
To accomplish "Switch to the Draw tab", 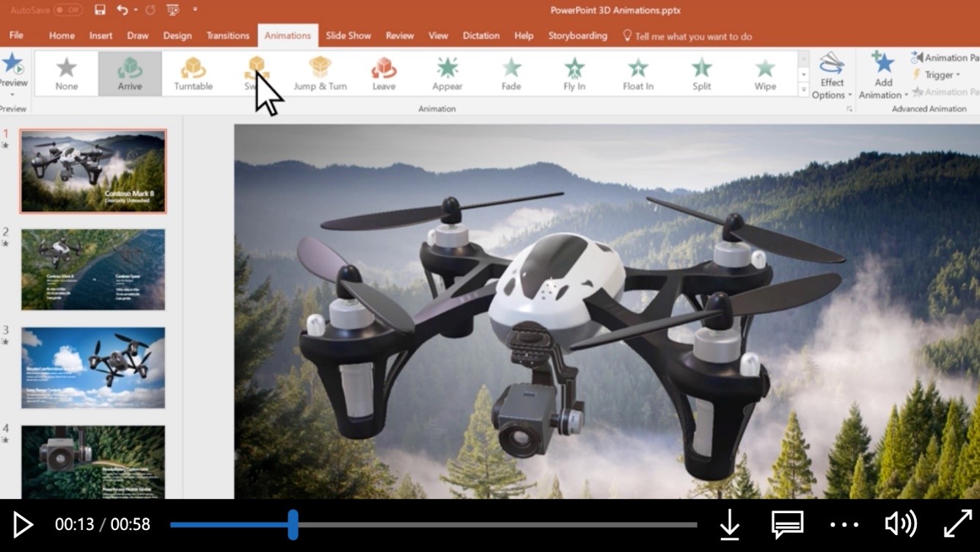I will (x=138, y=35).
